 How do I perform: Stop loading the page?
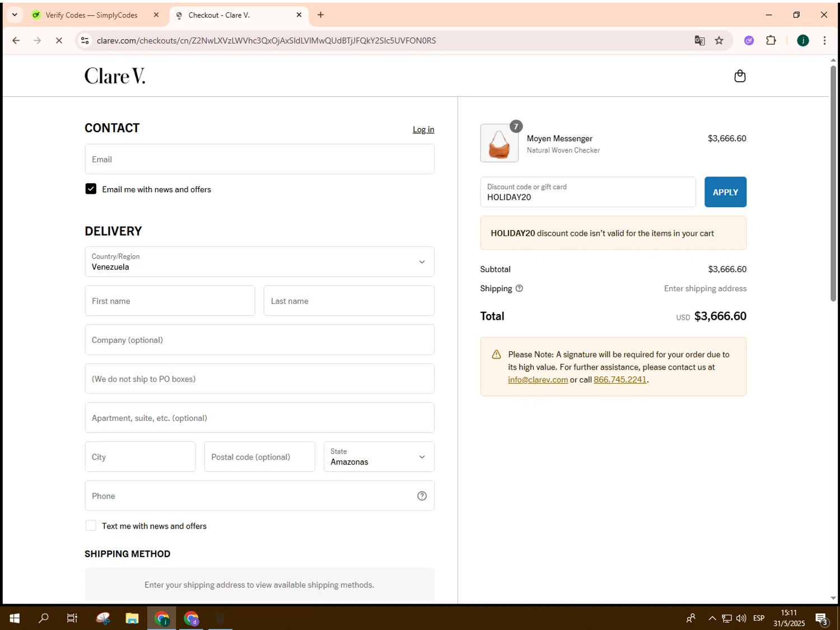point(59,40)
